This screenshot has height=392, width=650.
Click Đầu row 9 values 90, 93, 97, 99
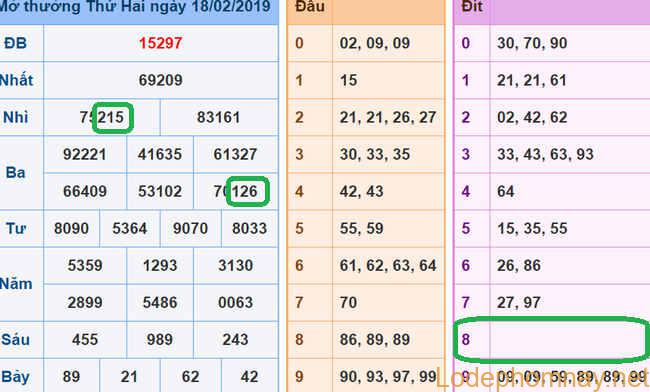point(388,377)
